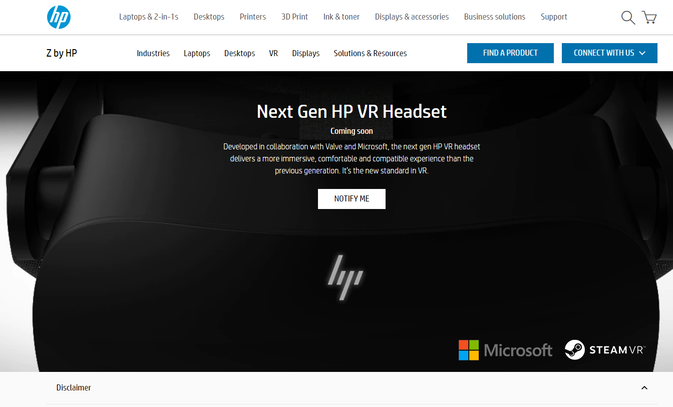Click the glowing HP logo on headset
Viewport: 673px width, 407px height.
[x=345, y=277]
